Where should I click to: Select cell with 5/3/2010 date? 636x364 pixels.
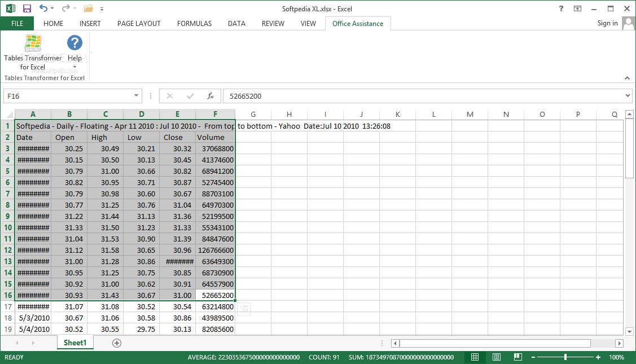(x=33, y=318)
